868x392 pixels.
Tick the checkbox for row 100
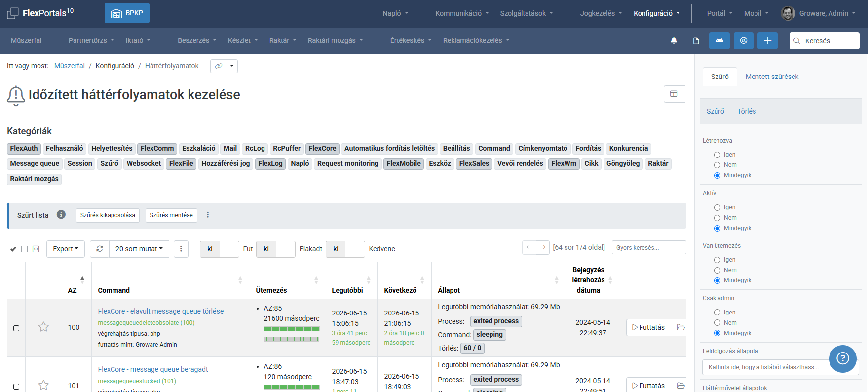tap(16, 328)
